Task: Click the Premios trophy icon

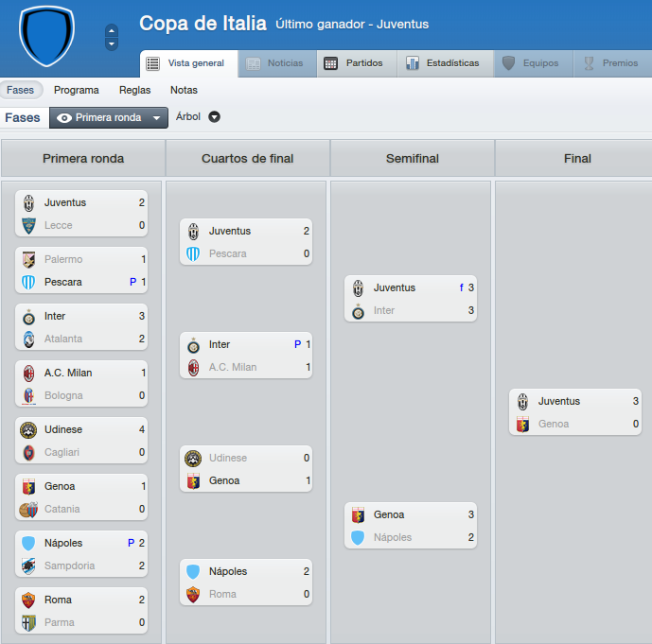Action: (589, 63)
